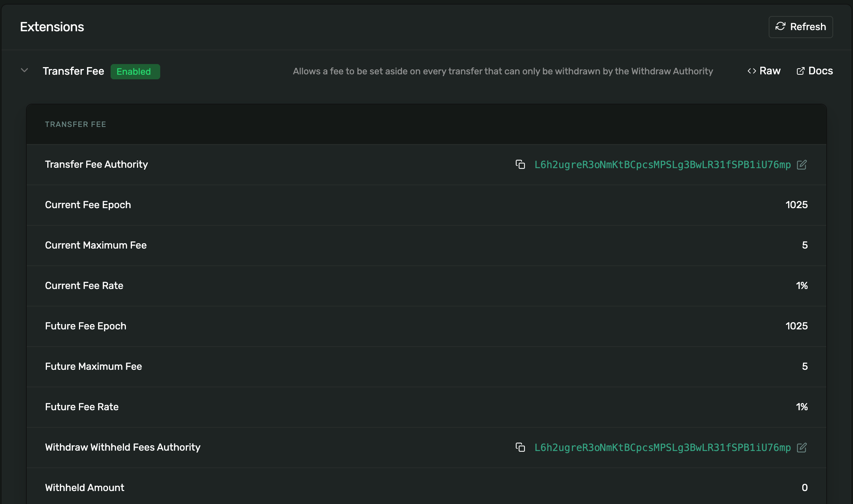
Task: Open the Raw view
Action: tap(769, 71)
